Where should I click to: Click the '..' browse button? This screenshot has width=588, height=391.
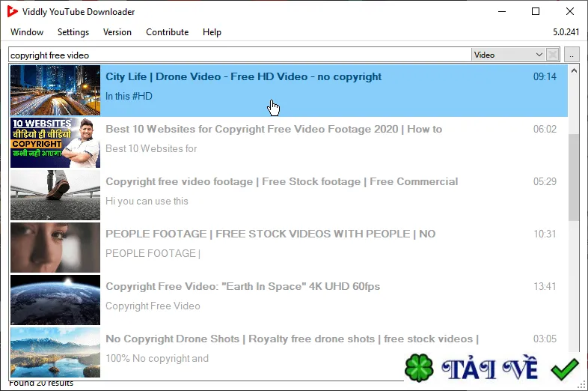[x=572, y=55]
